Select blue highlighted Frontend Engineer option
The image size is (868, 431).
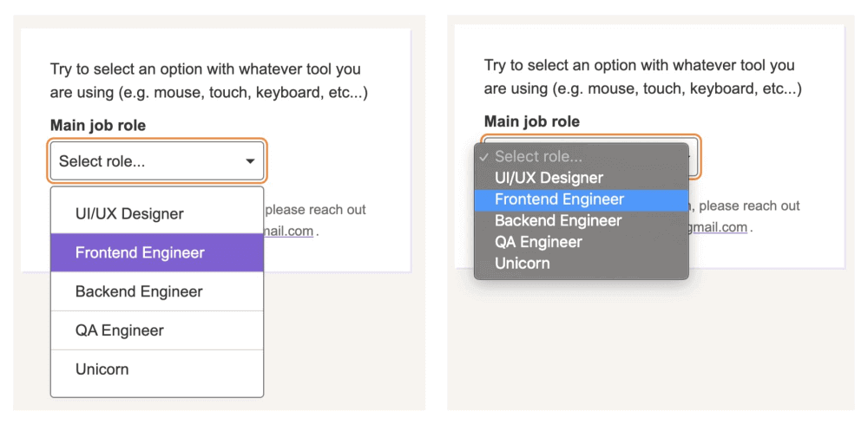tap(559, 199)
